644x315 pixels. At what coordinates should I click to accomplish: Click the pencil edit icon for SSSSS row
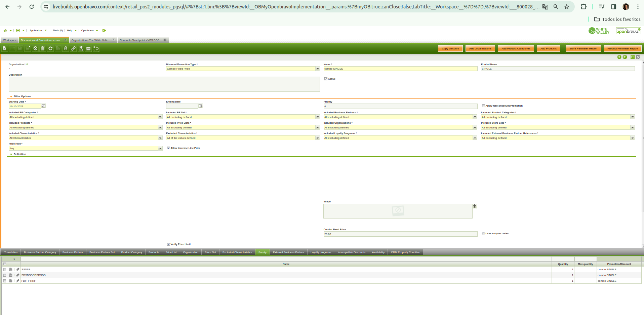[17, 270]
